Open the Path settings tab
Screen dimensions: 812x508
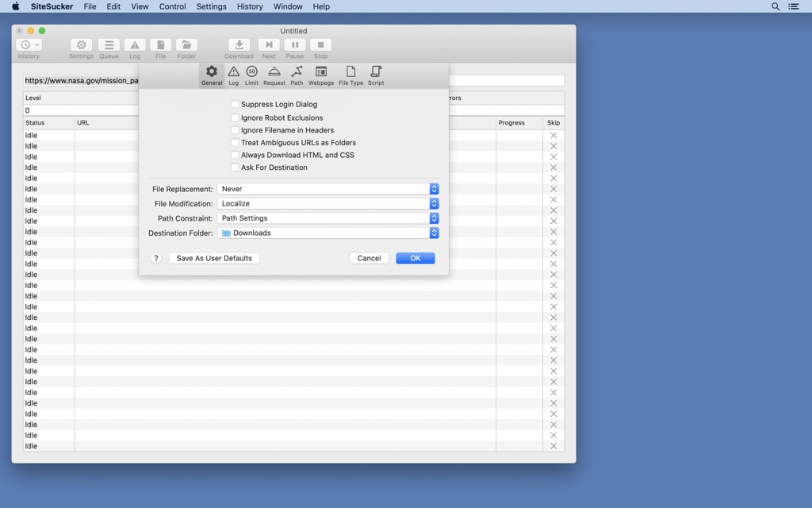tap(297, 75)
